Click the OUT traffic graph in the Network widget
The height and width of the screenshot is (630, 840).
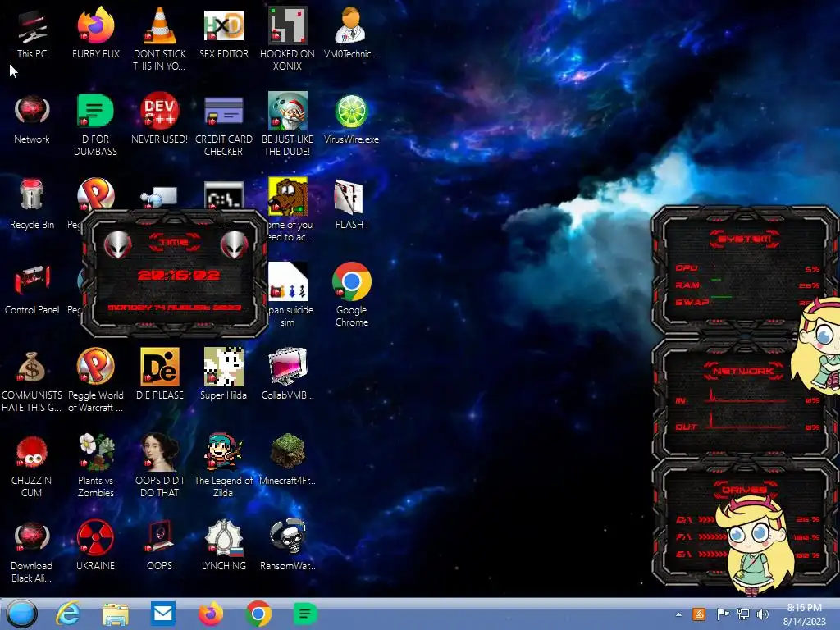pos(748,422)
